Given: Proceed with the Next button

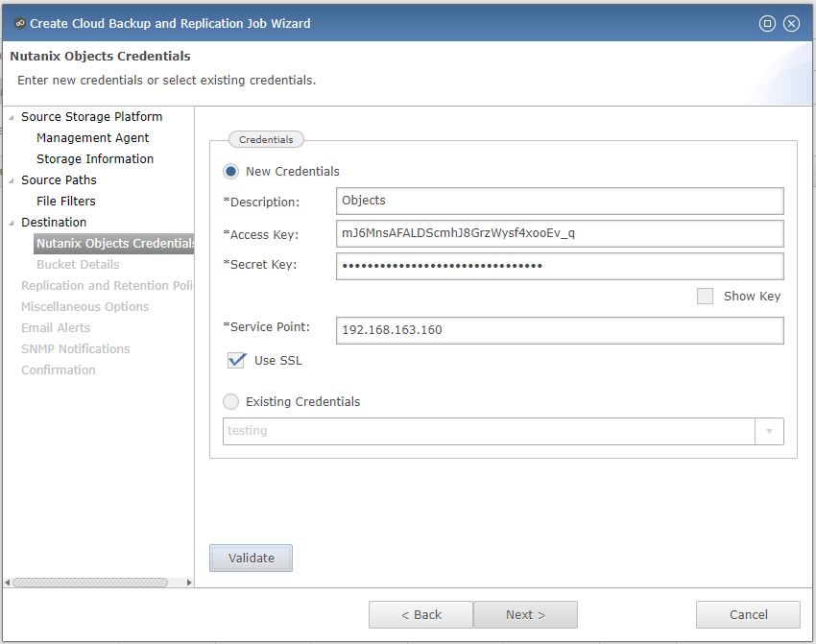Looking at the screenshot, I should [526, 615].
